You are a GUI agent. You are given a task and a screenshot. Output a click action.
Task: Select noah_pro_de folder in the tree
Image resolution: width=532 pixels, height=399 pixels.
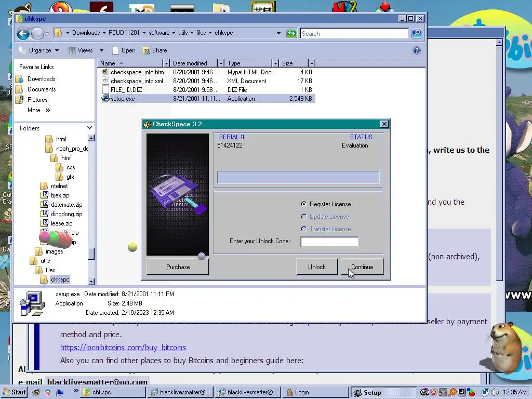(x=72, y=149)
